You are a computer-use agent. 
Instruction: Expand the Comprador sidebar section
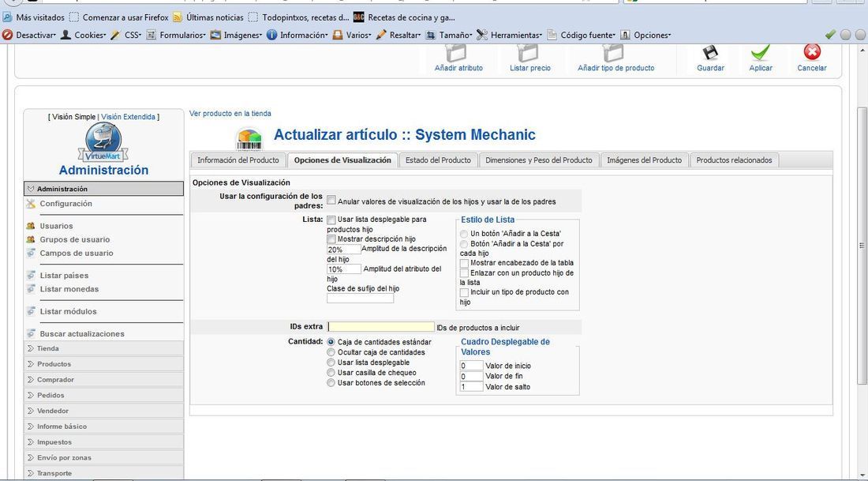tap(103, 380)
